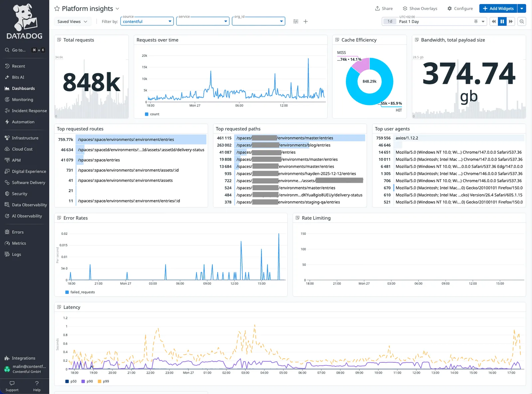The image size is (532, 394).
Task: Click the APM sidebar icon
Action: (x=7, y=160)
